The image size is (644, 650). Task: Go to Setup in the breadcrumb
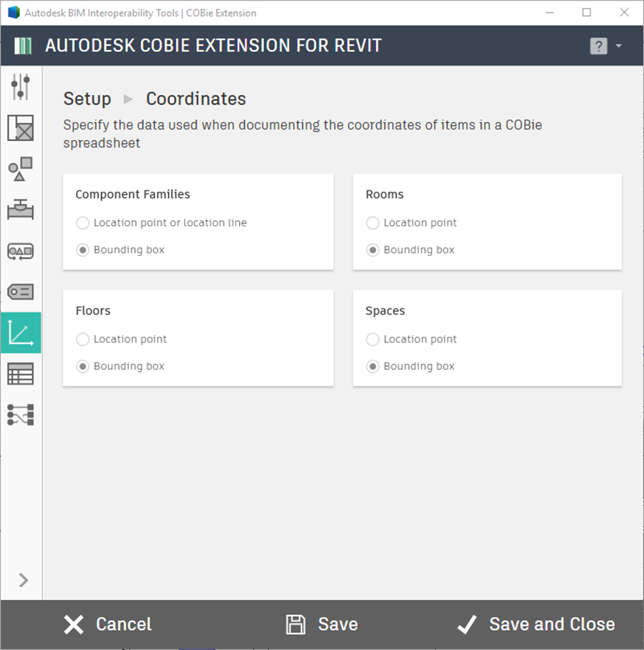point(87,99)
